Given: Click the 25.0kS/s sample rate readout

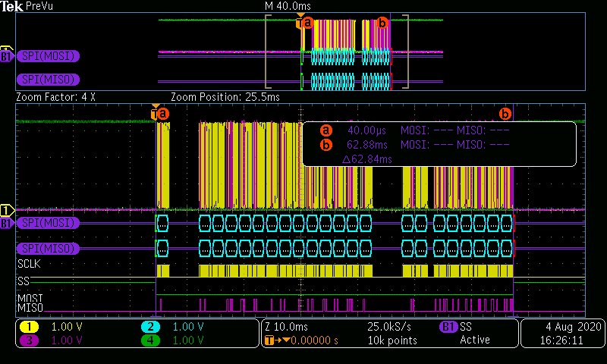Looking at the screenshot, I should 389,327.
